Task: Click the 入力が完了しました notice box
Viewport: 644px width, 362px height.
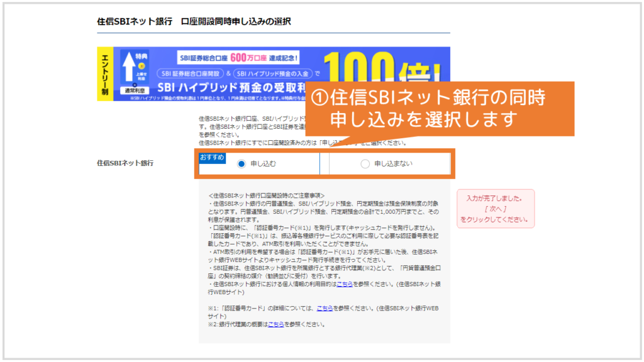Action: (496, 209)
